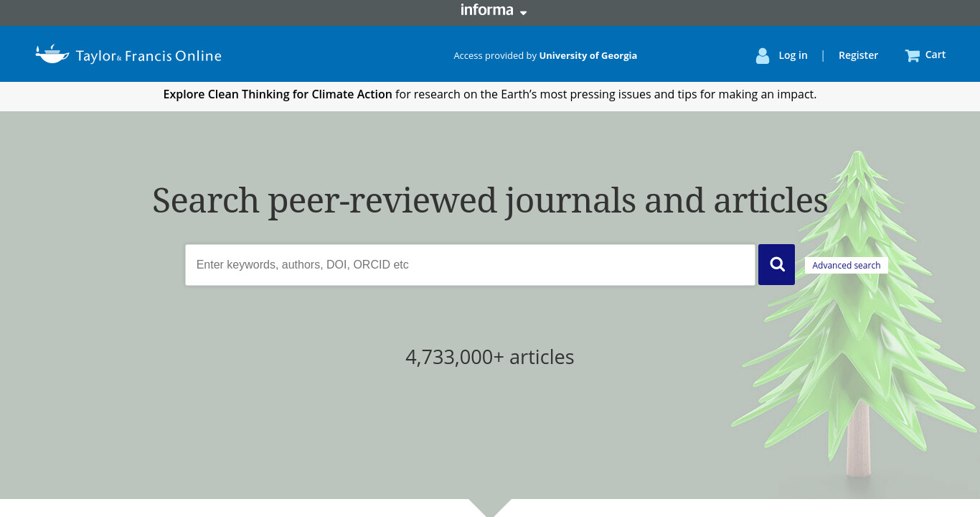Click the magnifying glass search button
The width and height of the screenshot is (980, 517).
point(776,264)
